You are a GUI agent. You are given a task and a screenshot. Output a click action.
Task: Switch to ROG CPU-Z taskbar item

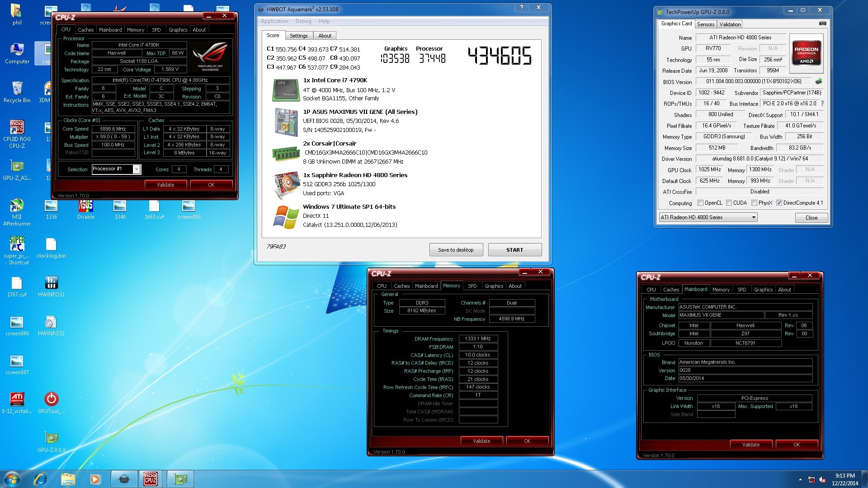[150, 479]
